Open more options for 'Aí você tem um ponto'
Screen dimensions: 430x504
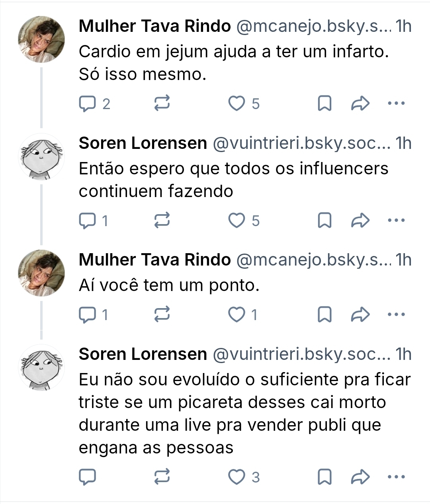click(x=396, y=315)
